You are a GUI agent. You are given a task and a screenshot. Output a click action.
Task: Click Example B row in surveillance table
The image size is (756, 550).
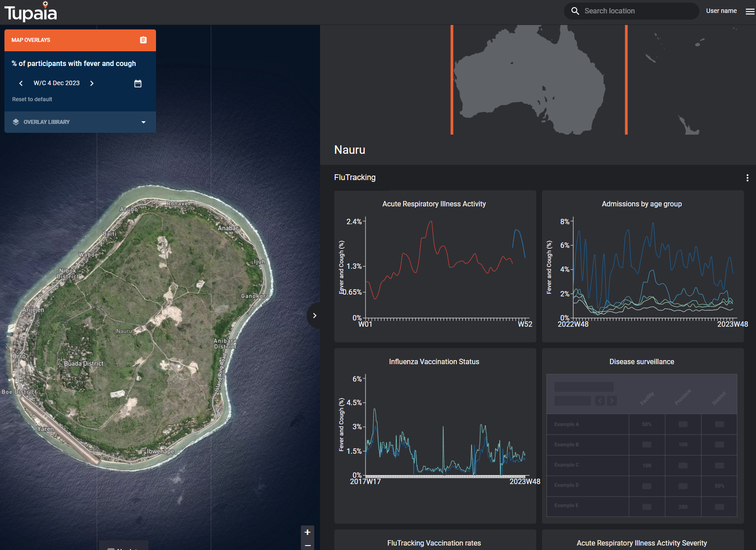(x=642, y=445)
